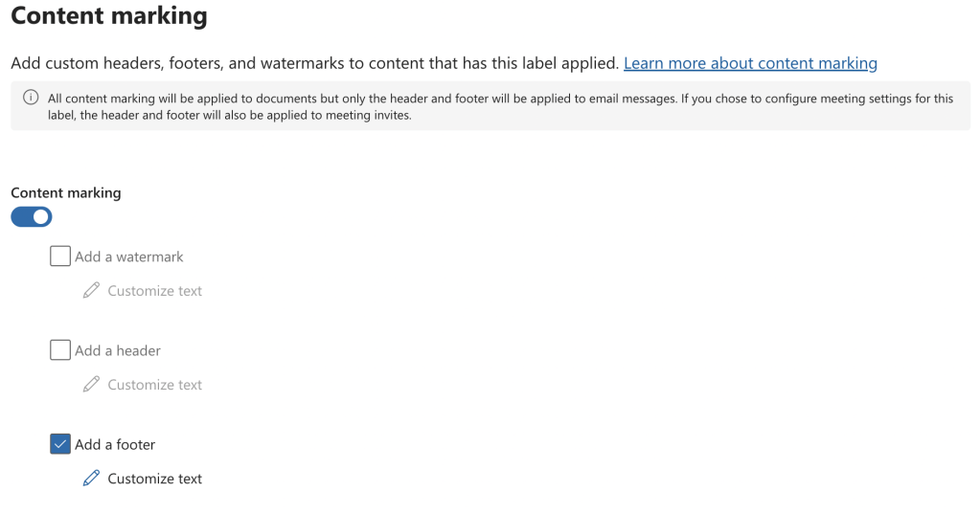Viewport: 980px width, 514px height.
Task: Enable the Add a watermark checkbox
Action: point(60,257)
